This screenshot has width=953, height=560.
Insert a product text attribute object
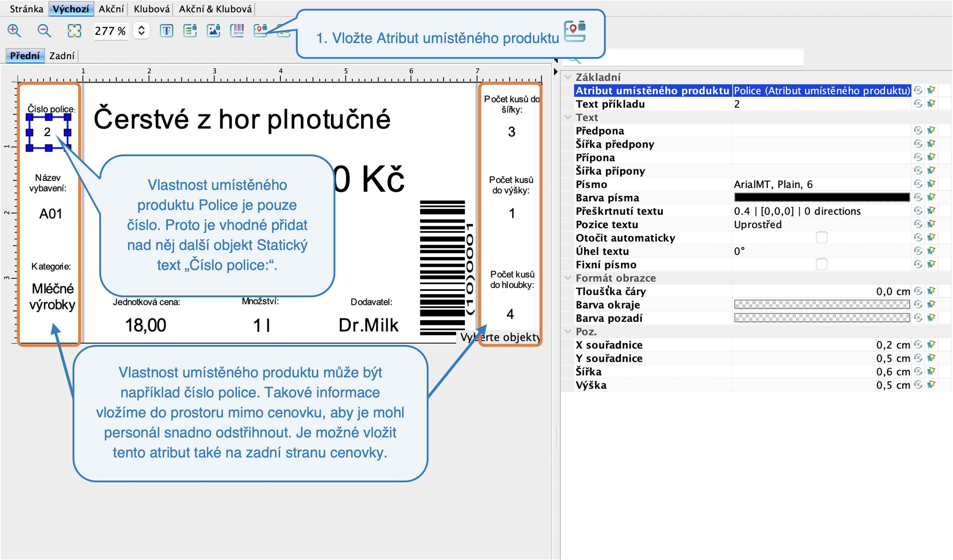tap(190, 31)
